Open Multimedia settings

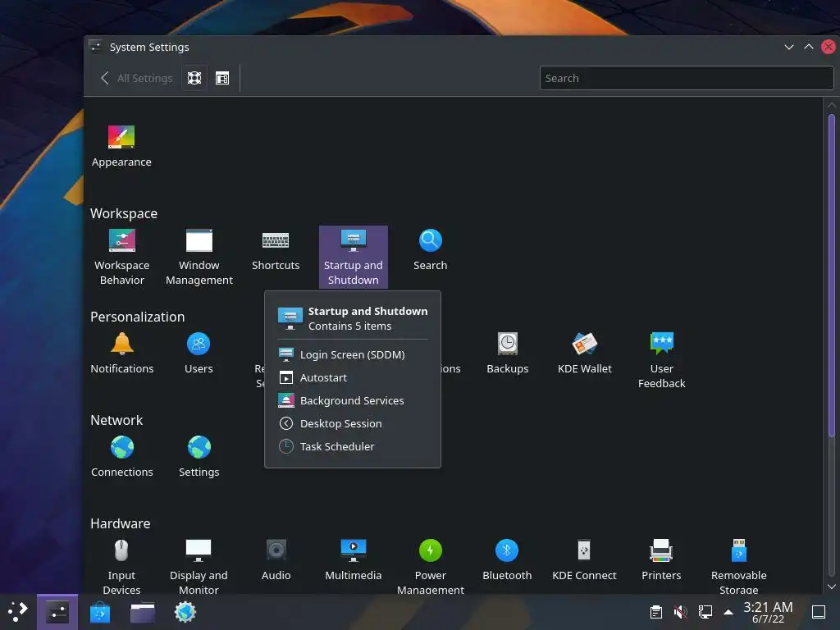tap(353, 559)
